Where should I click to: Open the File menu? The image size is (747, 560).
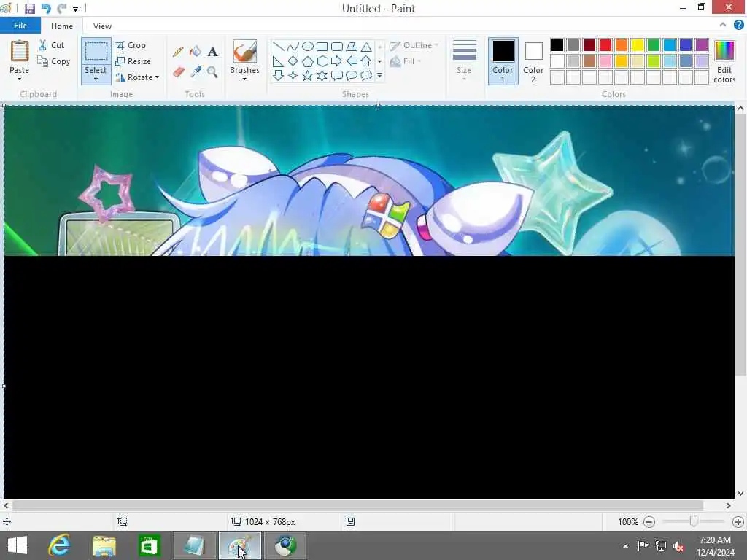tap(20, 26)
